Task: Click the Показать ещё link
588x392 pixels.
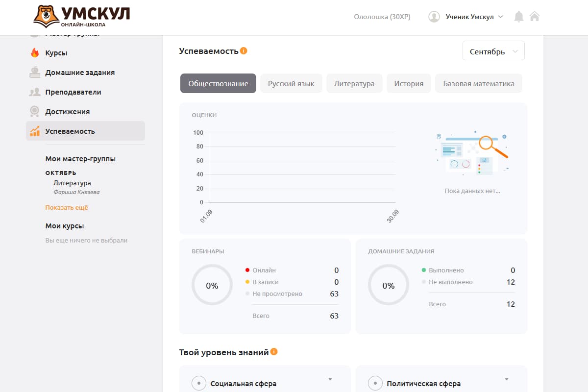Action: (68, 207)
